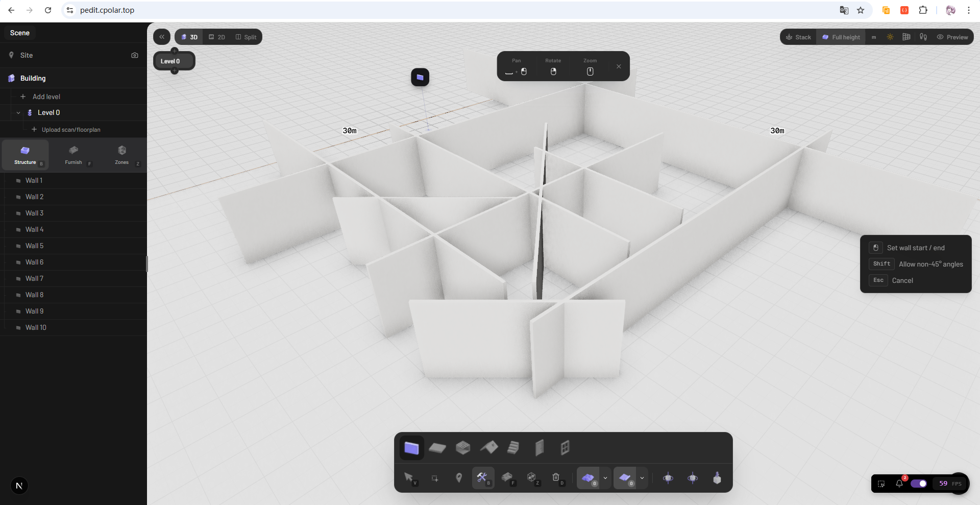Switch to the 2D view tab
This screenshot has width=980, height=505.
tap(217, 37)
